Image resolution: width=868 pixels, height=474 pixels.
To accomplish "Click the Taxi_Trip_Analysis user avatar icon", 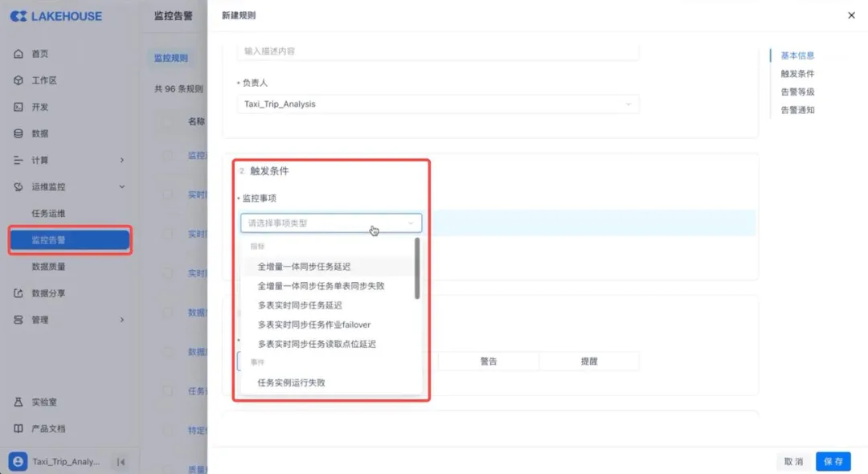I will click(x=18, y=462).
